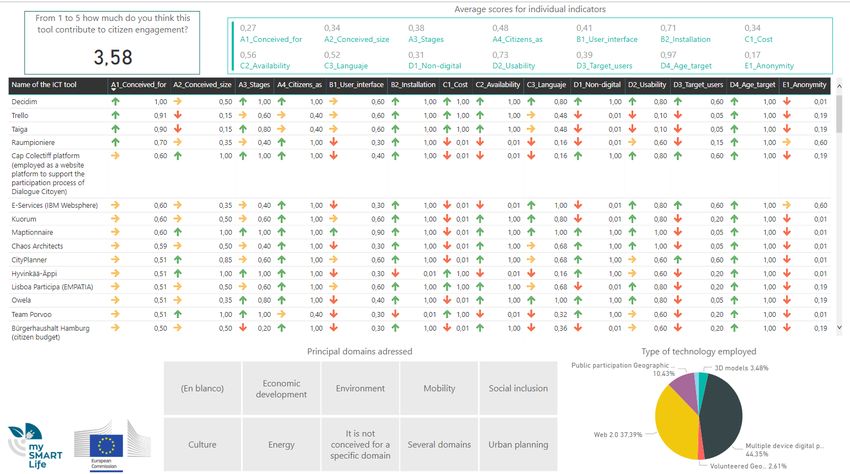Image resolution: width=850 pixels, height=474 pixels.
Task: Sort table by B2_Installation column header
Action: [413, 85]
